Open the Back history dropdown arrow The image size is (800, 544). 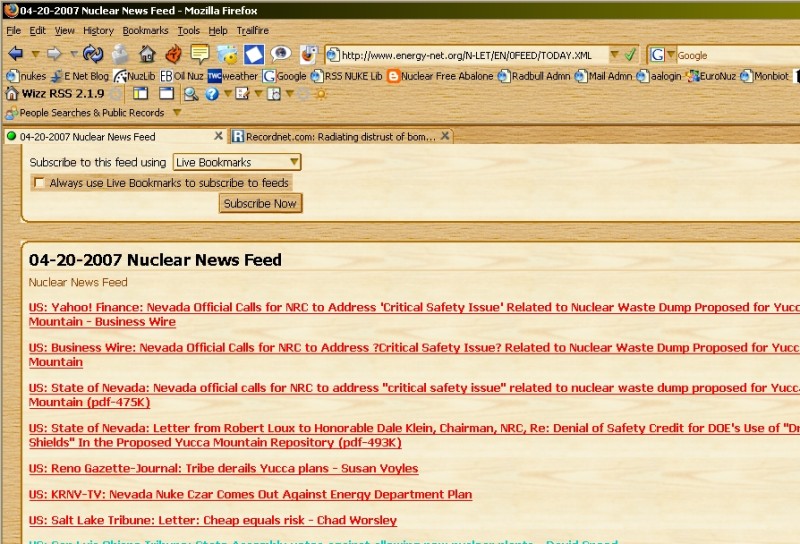35,54
